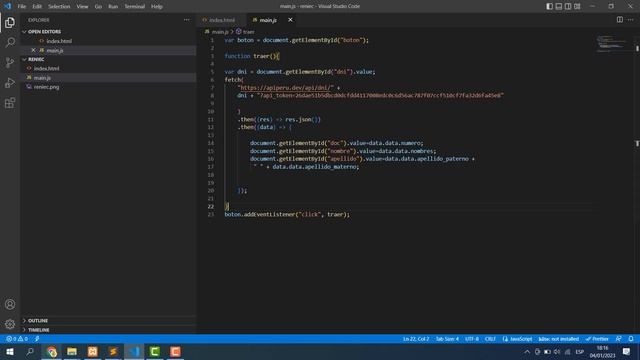
Task: Click the errors and warnings status indicator
Action: 17,339
